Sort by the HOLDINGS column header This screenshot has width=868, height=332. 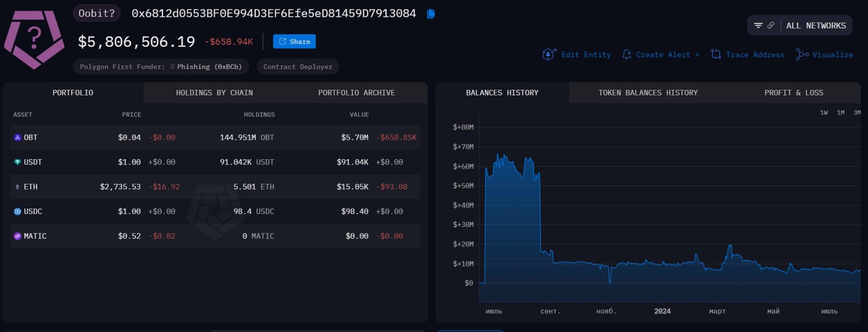point(259,115)
